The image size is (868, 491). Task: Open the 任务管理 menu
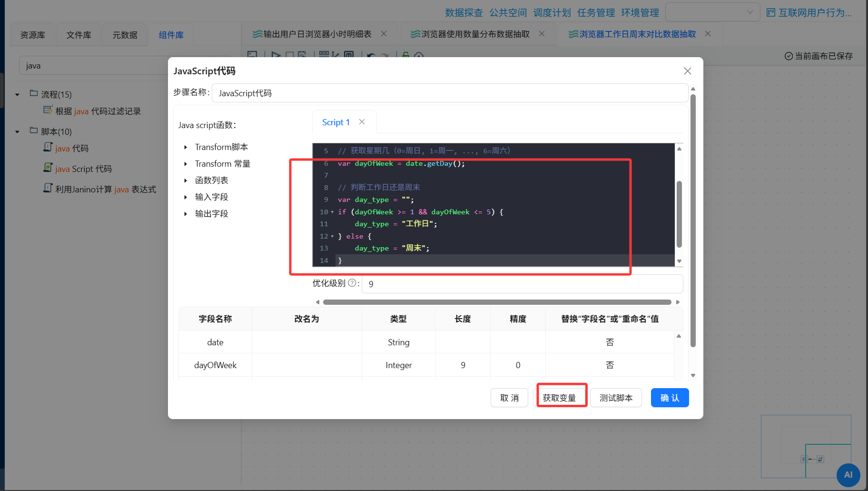[596, 12]
